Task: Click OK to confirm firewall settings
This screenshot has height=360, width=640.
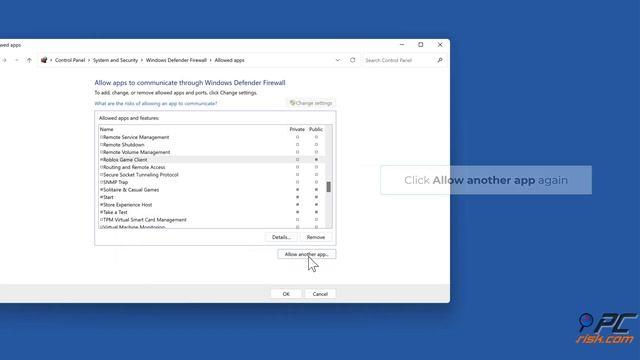Action: coord(286,294)
